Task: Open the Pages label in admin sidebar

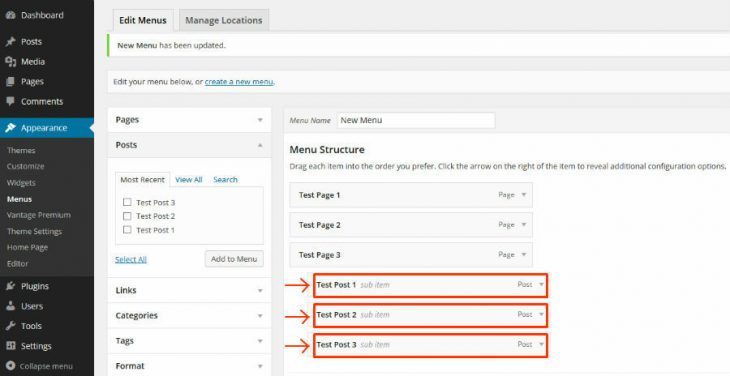Action: tap(32, 82)
